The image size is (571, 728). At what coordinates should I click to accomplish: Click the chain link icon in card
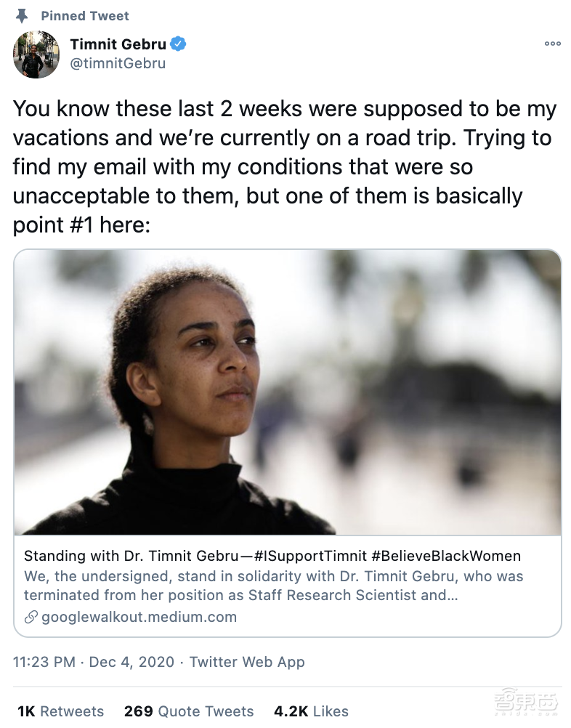[31, 618]
